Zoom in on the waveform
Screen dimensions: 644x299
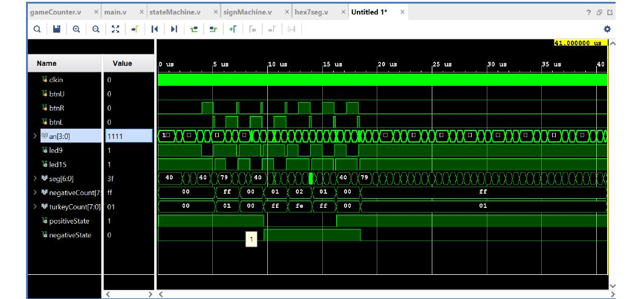76,29
